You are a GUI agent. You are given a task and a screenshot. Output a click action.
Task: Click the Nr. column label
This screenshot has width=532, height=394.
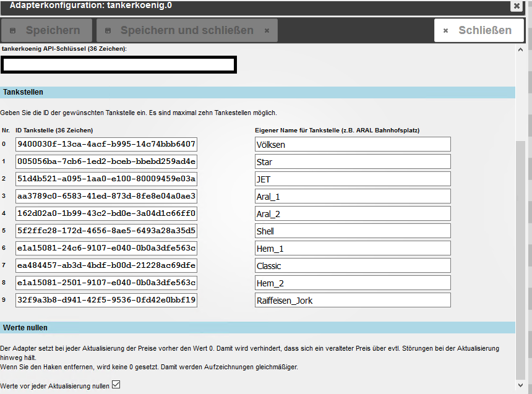click(6, 131)
